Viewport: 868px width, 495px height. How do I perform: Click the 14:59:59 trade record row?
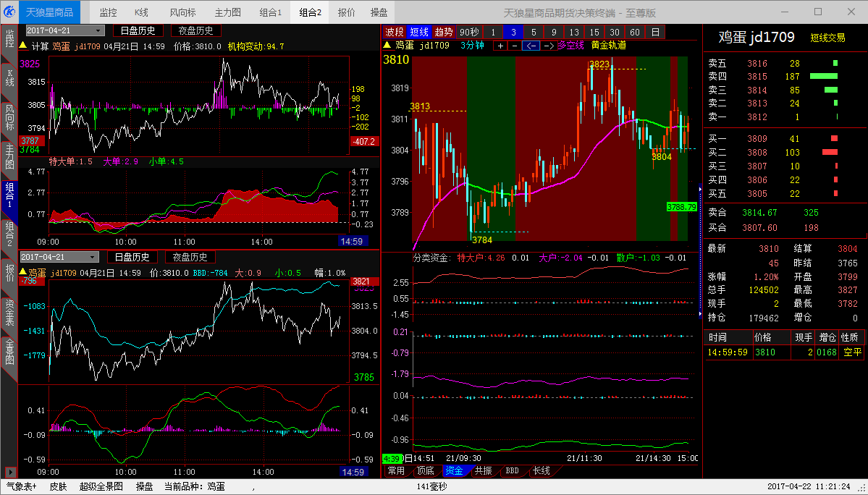pos(784,352)
